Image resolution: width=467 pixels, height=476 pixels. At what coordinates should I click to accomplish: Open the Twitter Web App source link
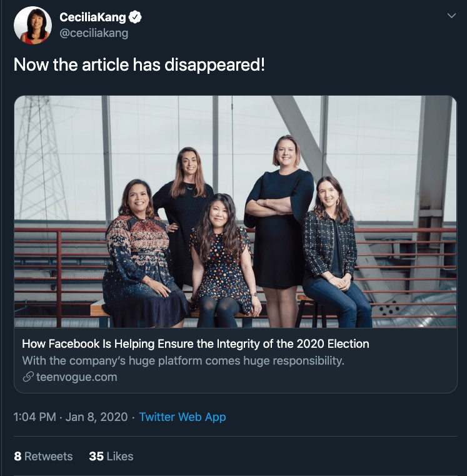tap(183, 417)
